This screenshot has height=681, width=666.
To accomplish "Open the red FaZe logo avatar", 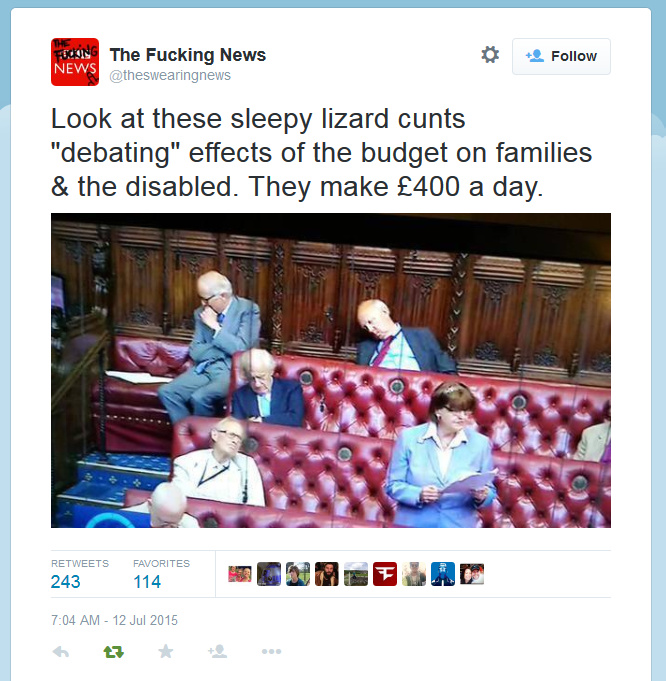I will click(385, 574).
